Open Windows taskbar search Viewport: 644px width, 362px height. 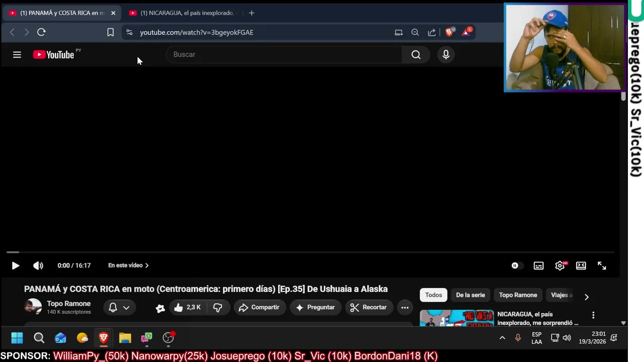[x=39, y=338]
